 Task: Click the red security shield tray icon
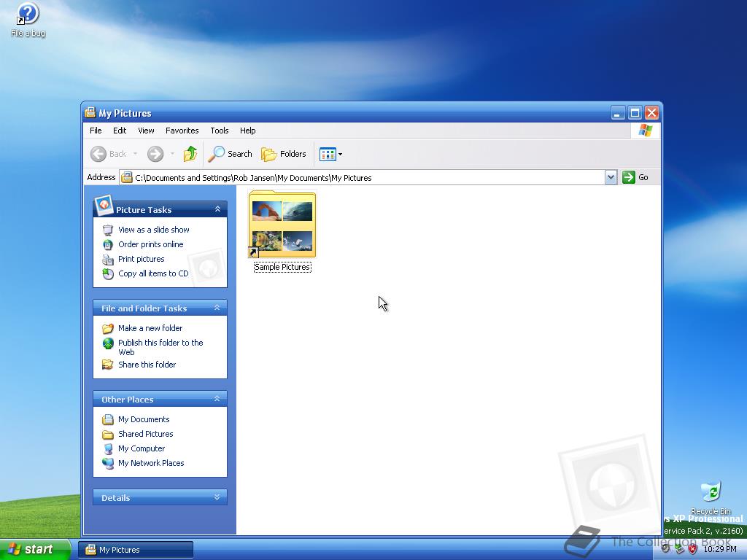point(692,549)
